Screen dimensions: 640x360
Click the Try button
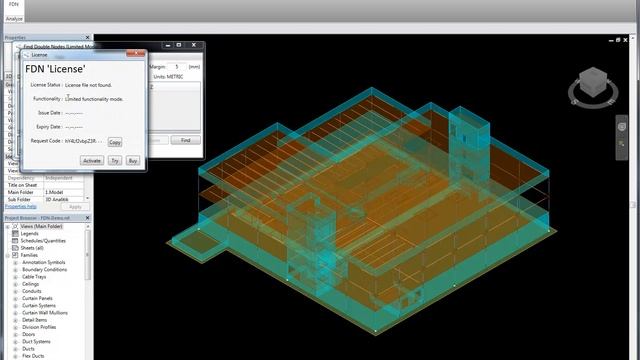tap(115, 161)
